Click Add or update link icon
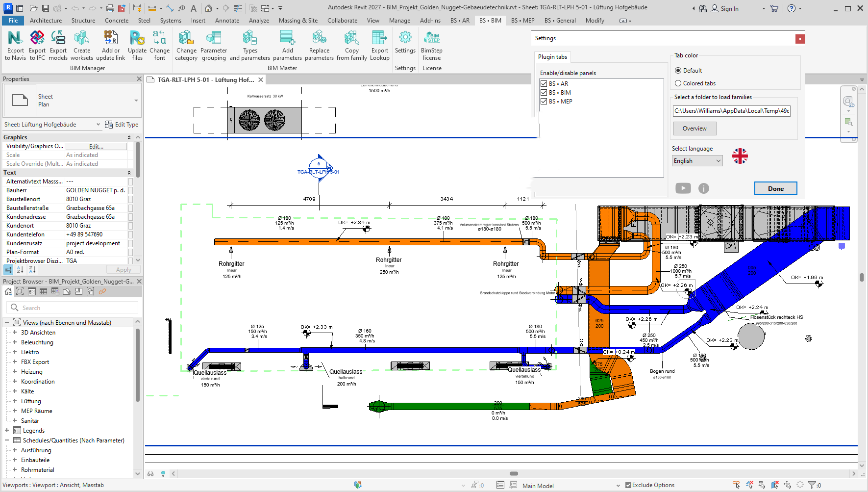 tap(110, 38)
